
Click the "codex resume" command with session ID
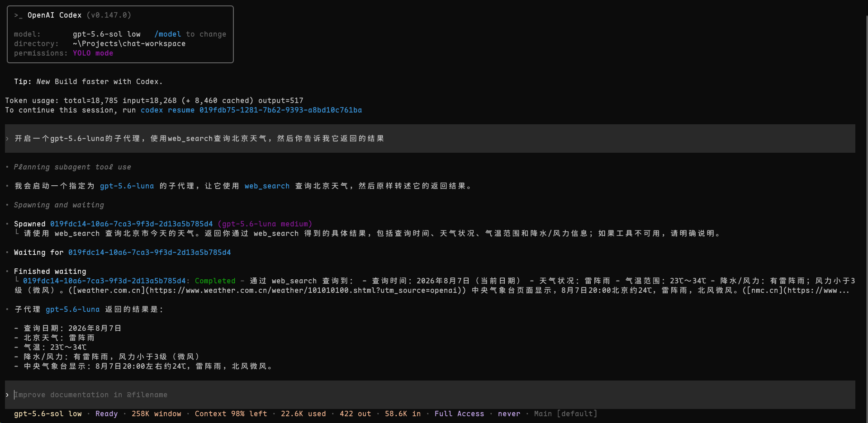pyautogui.click(x=251, y=110)
